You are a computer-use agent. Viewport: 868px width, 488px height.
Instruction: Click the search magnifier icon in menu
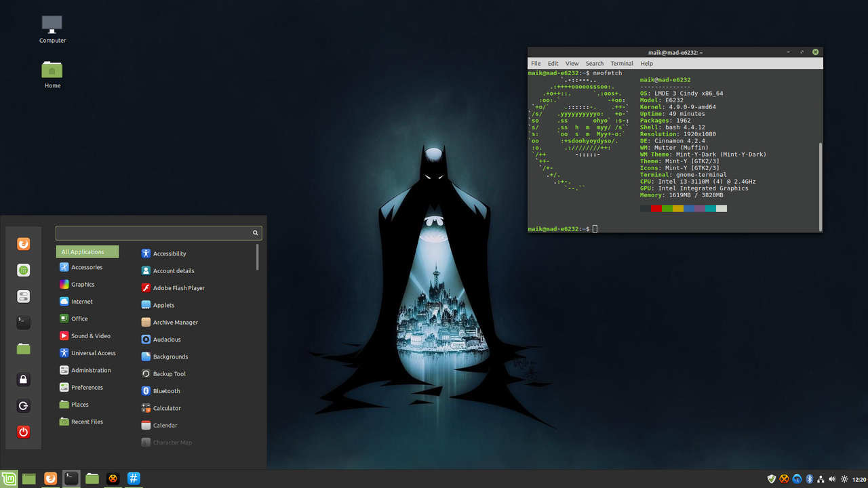pos(256,232)
